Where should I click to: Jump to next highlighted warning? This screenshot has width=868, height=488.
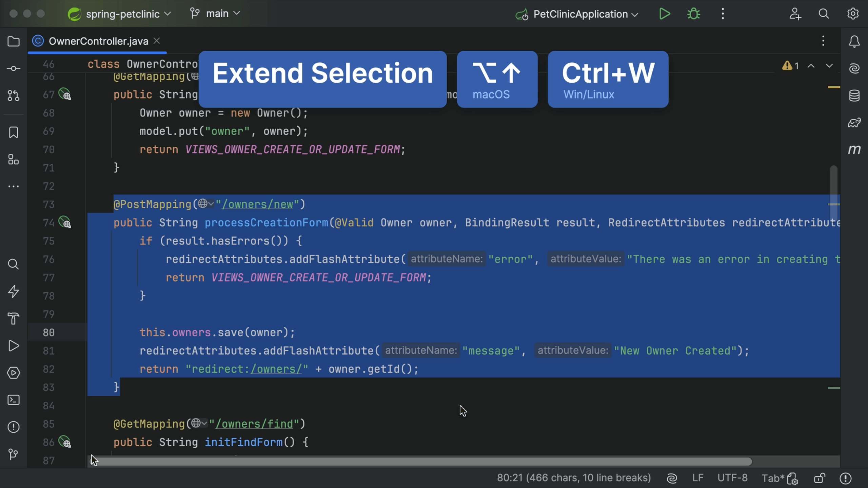[x=830, y=66]
